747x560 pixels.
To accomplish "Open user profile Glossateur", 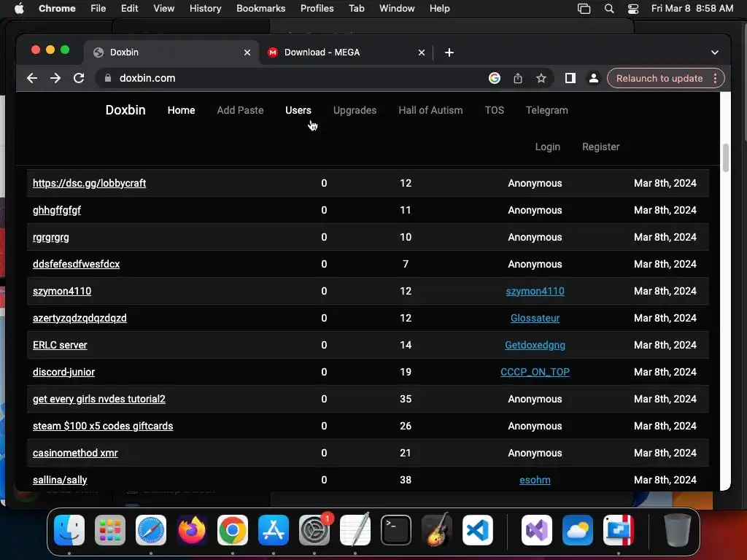I will tap(535, 318).
